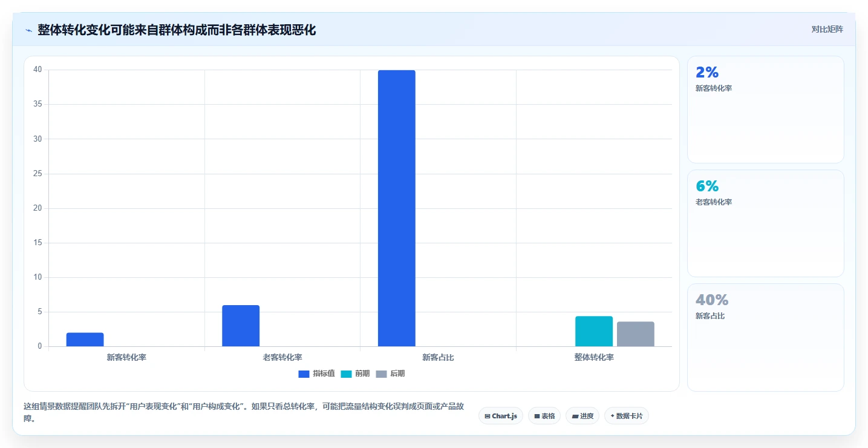Image resolution: width=868 pixels, height=448 pixels.
Task: Click the y-axis value 20
Action: point(38,208)
